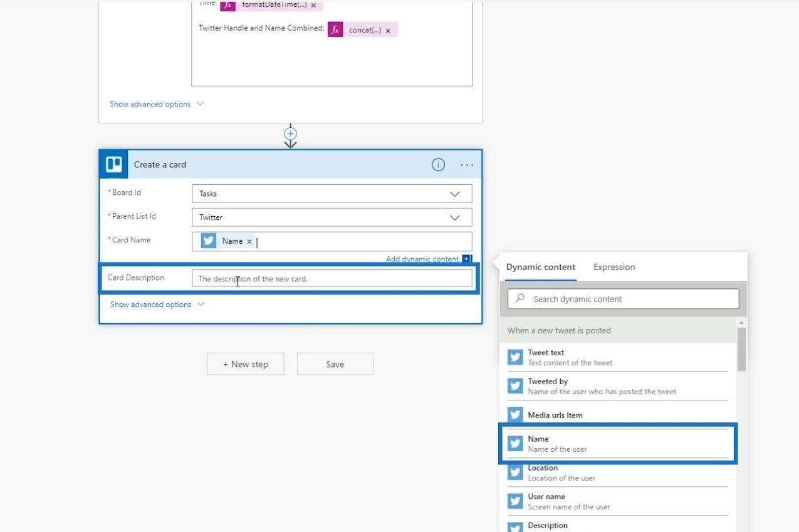Click the Twitter icon next to Media urls Item
Viewport: 799px width, 532px height.
[515, 415]
